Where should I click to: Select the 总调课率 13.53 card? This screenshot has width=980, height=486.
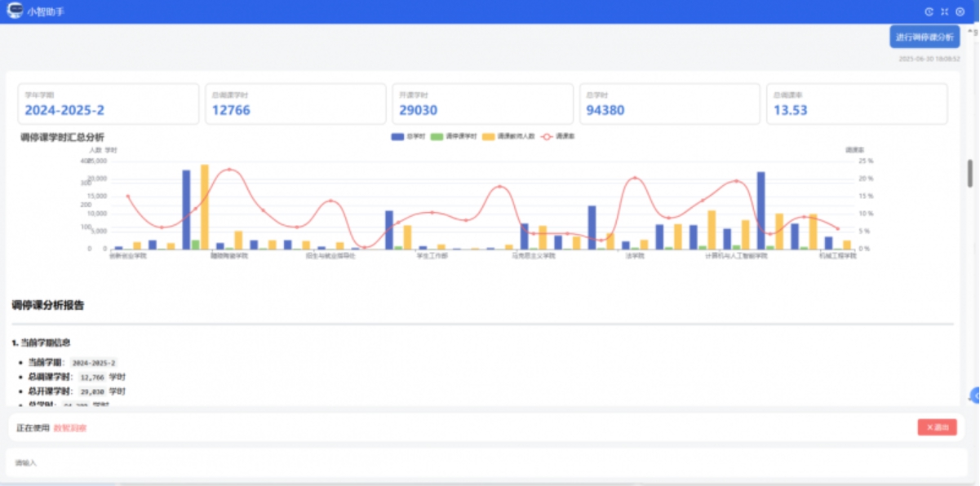(857, 104)
